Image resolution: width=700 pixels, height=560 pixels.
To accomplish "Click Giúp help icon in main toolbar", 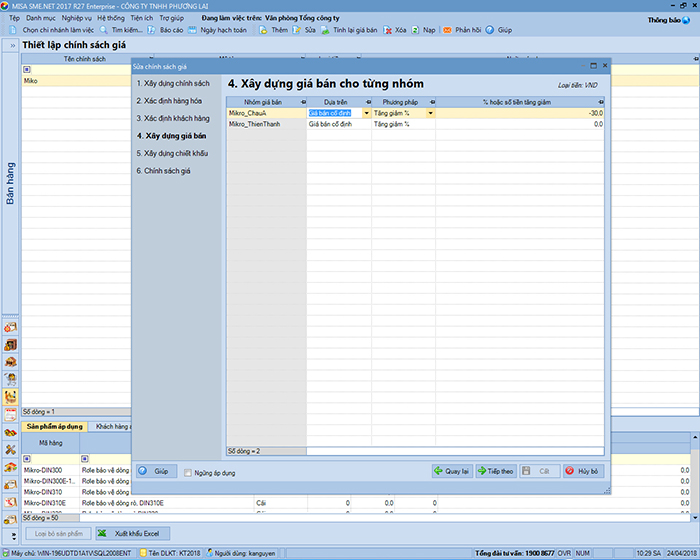I will click(x=490, y=30).
